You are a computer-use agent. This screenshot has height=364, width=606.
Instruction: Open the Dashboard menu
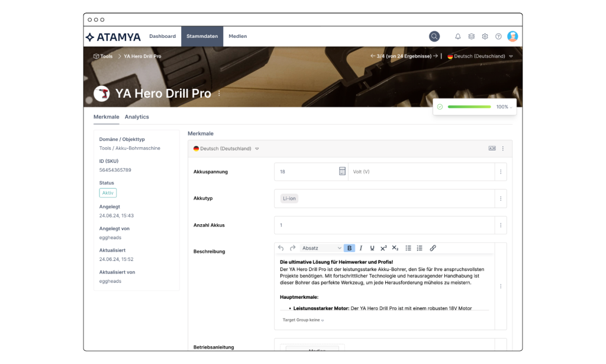click(x=162, y=36)
